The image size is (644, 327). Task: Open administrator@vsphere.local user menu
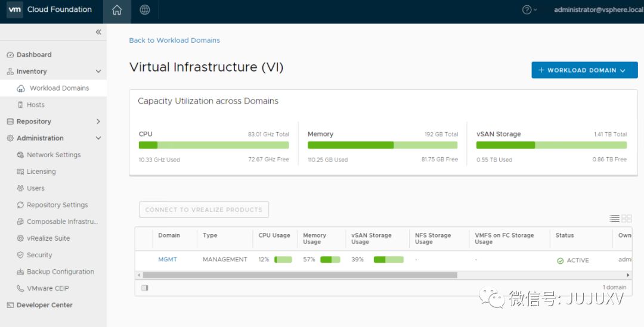(x=598, y=10)
